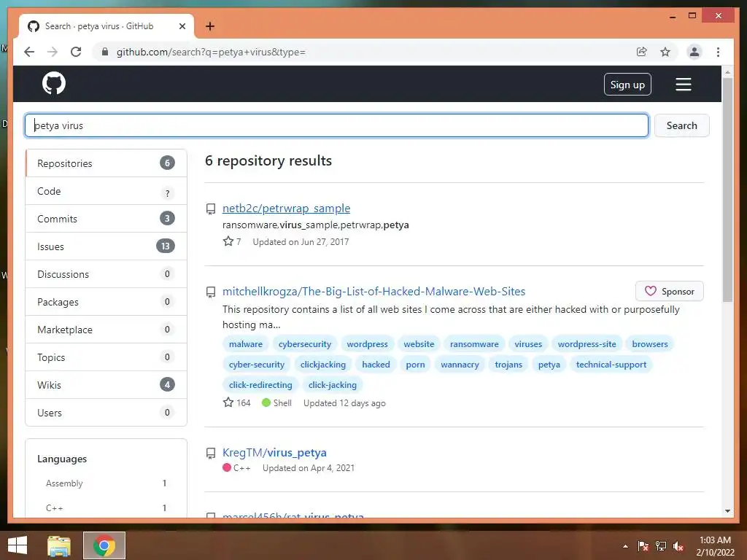Share this page using address bar icon

(642, 52)
